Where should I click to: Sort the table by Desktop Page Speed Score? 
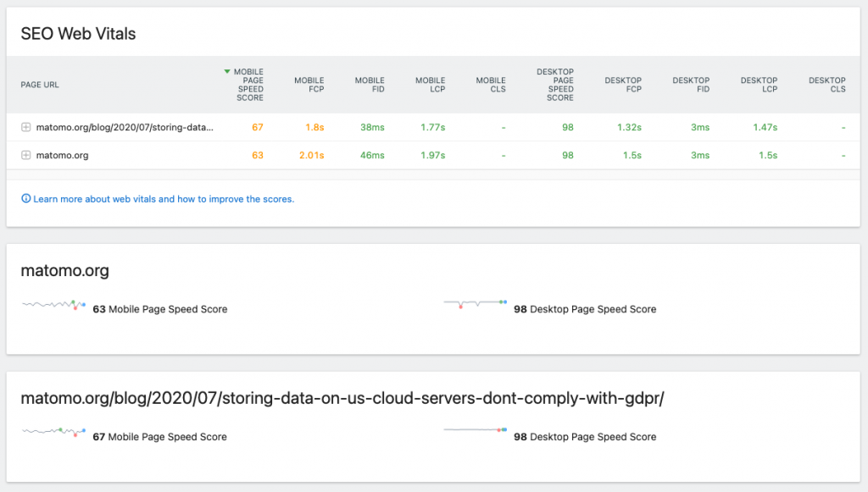click(557, 85)
